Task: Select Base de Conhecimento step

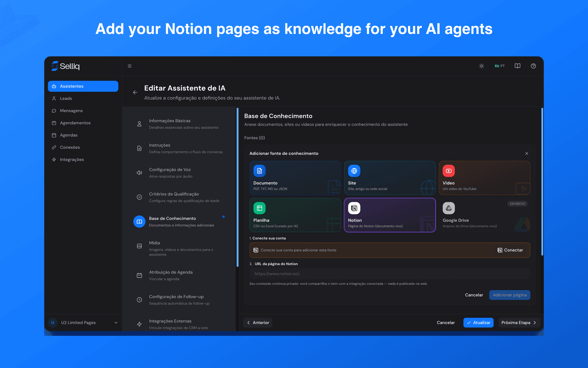Action: click(x=179, y=222)
